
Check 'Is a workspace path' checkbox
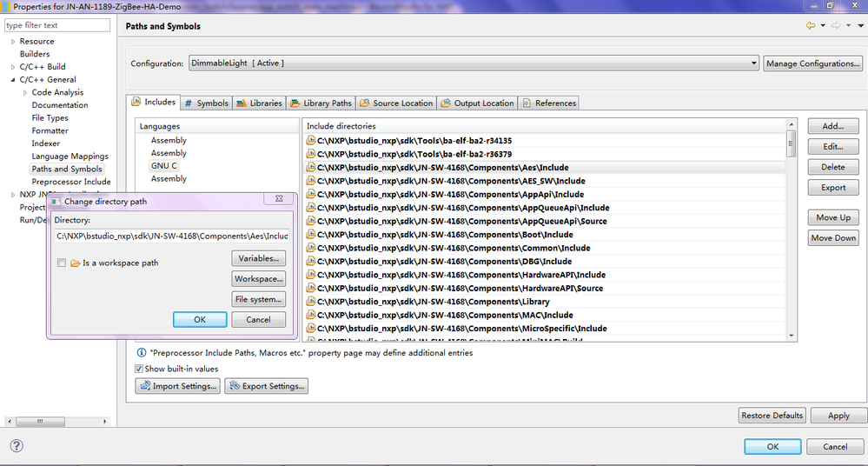coord(62,263)
